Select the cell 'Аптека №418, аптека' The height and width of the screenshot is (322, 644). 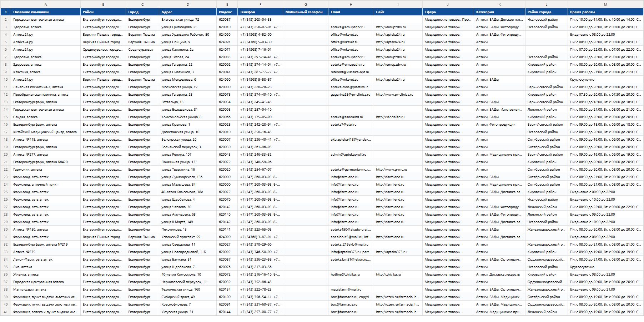[x=46, y=140]
